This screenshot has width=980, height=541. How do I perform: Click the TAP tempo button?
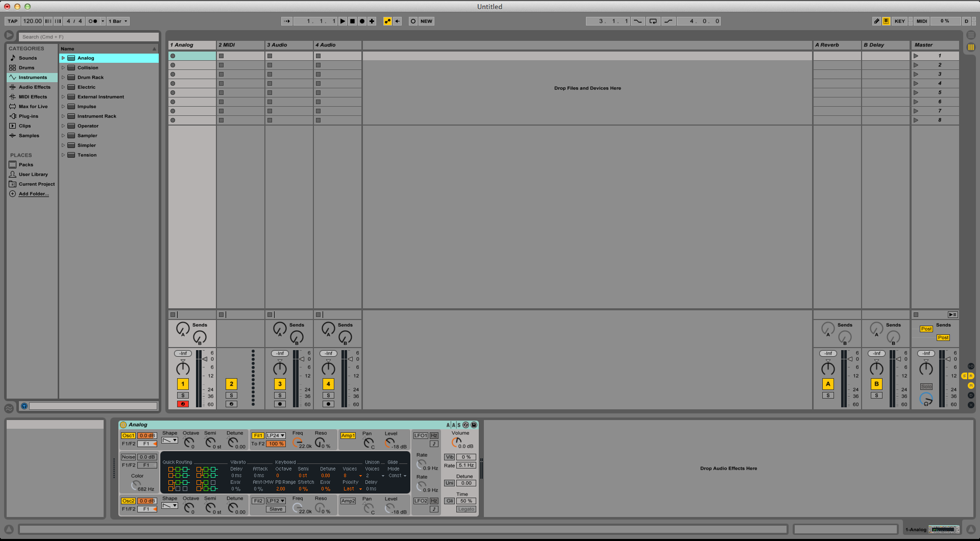pyautogui.click(x=12, y=21)
